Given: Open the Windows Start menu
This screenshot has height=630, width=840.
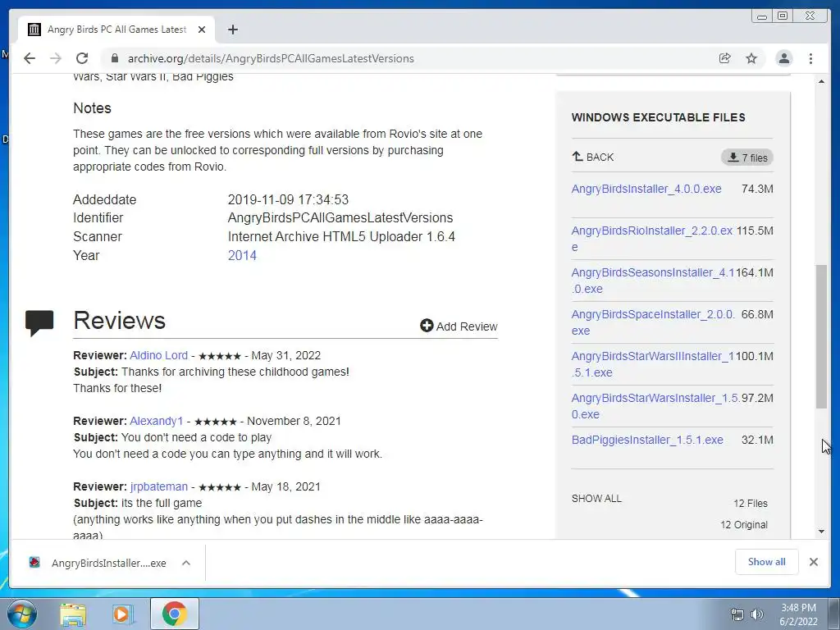Looking at the screenshot, I should pos(22,614).
